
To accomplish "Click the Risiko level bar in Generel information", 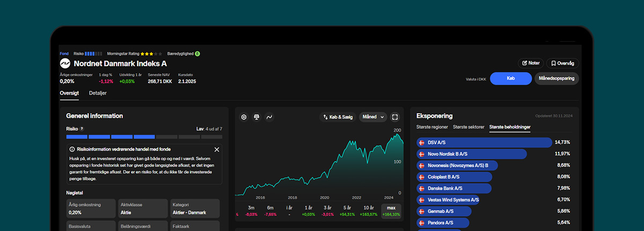I will tap(144, 137).
